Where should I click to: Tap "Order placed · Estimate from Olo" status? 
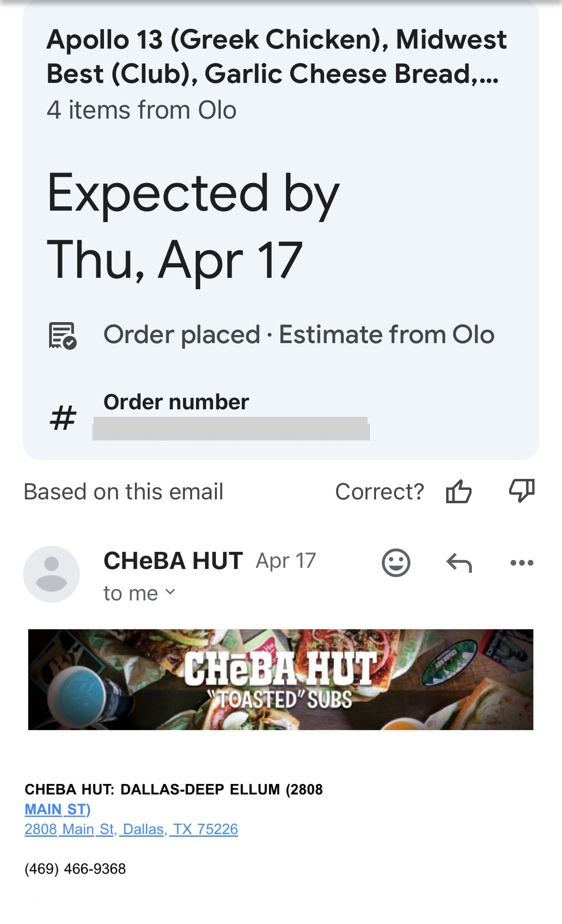[299, 335]
